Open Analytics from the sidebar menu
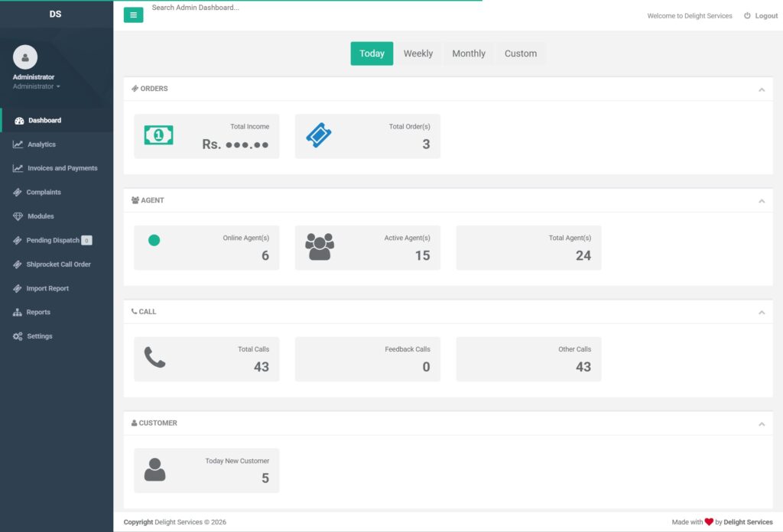The image size is (783, 532). 57,144
